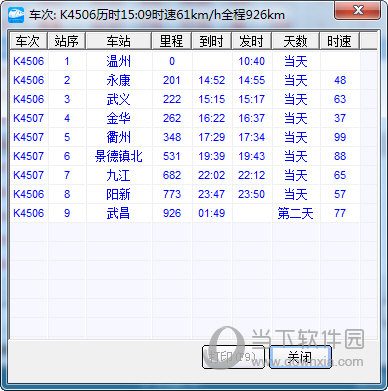Click the 当天 cell in 温州 row
The width and height of the screenshot is (388, 391).
(x=296, y=61)
